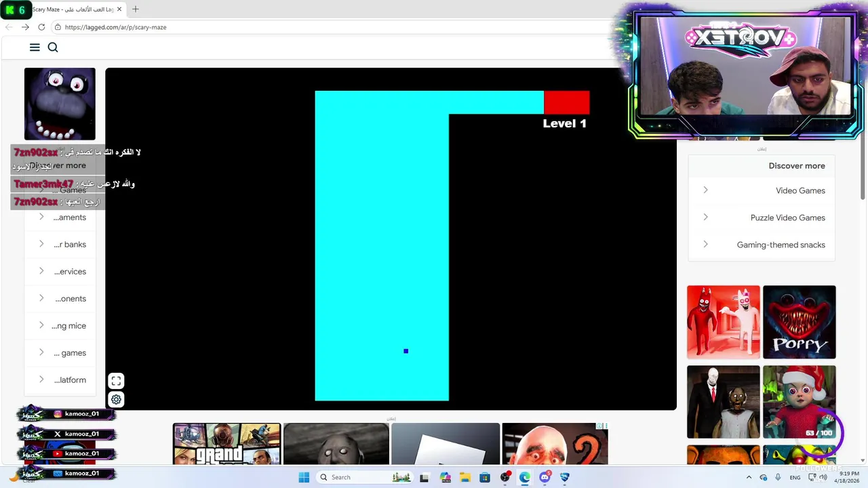Open the red and white monsters game

pos(723,322)
